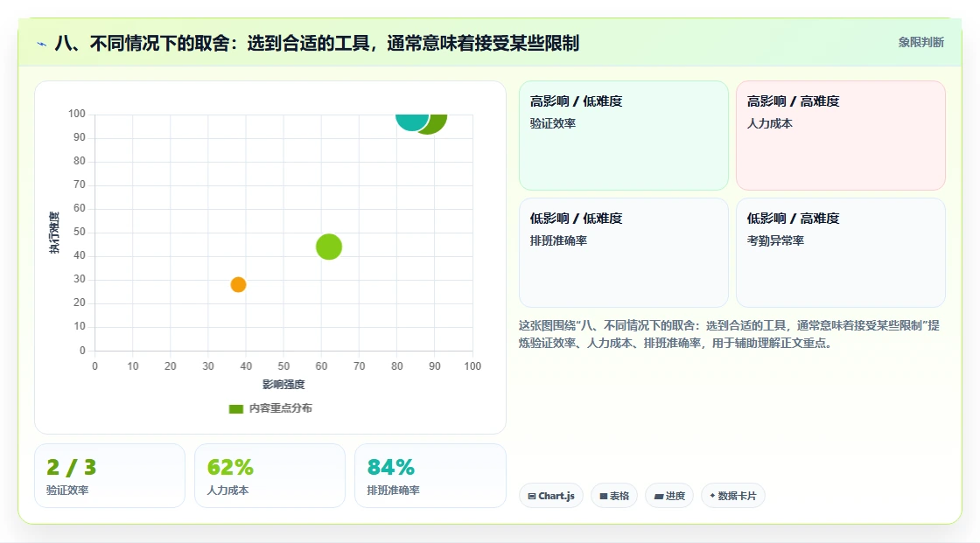The height and width of the screenshot is (543, 980).
Task: Click the 高影响 / 高难度 card heading
Action: [x=793, y=101]
